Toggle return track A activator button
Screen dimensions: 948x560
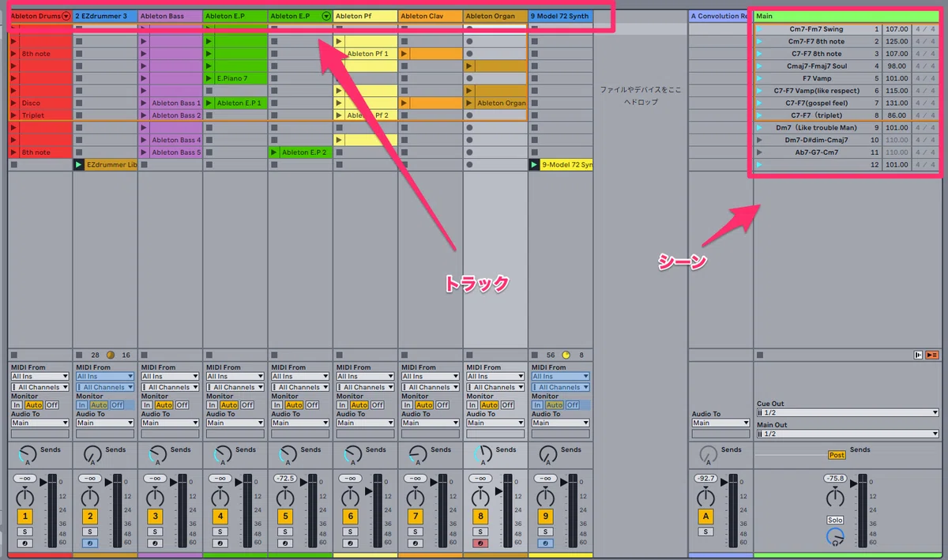coord(705,517)
